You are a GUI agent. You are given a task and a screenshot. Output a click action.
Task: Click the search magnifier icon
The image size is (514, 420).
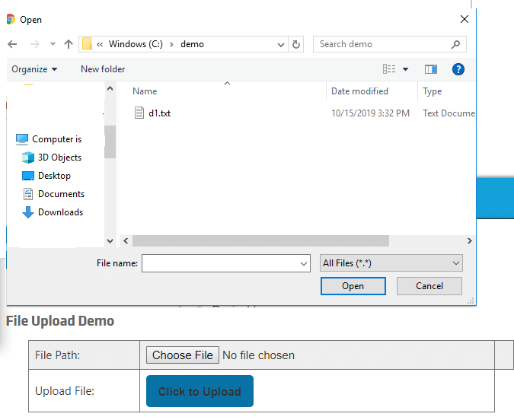click(x=455, y=44)
